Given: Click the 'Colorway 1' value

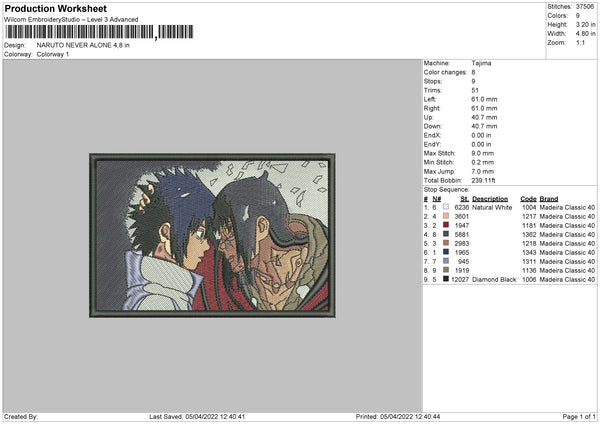Looking at the screenshot, I should 53,54.
